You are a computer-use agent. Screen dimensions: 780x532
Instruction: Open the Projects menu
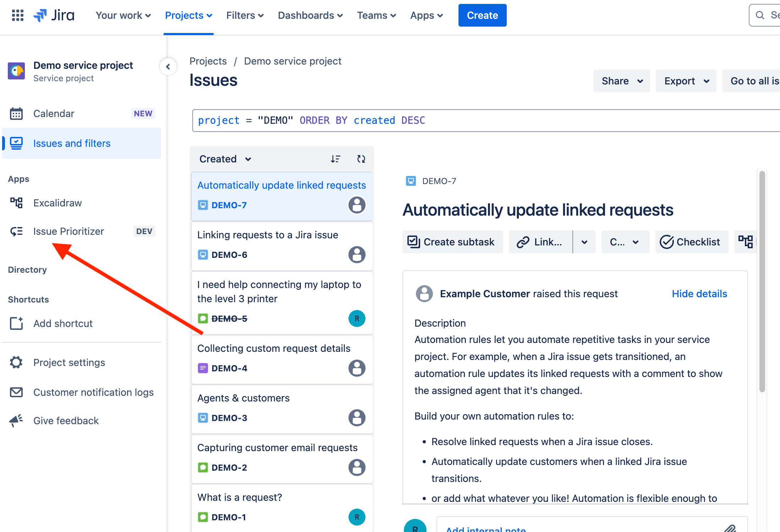tap(188, 15)
